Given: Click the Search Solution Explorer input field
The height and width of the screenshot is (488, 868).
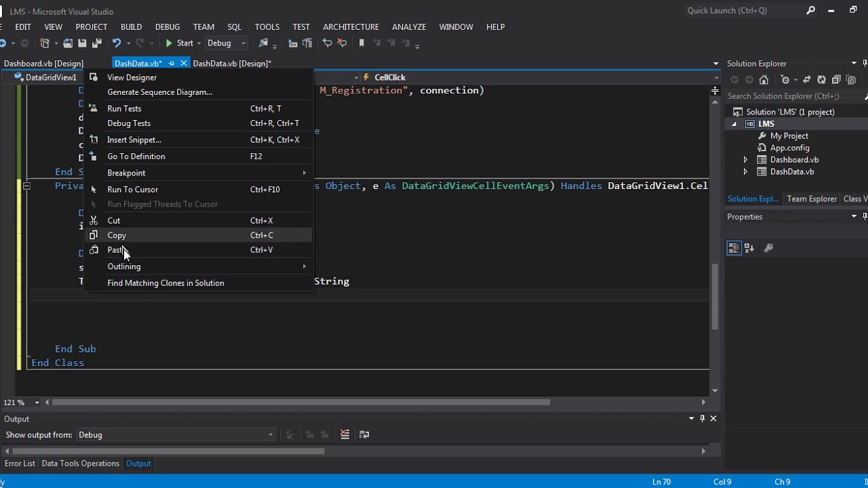Looking at the screenshot, I should (x=794, y=96).
